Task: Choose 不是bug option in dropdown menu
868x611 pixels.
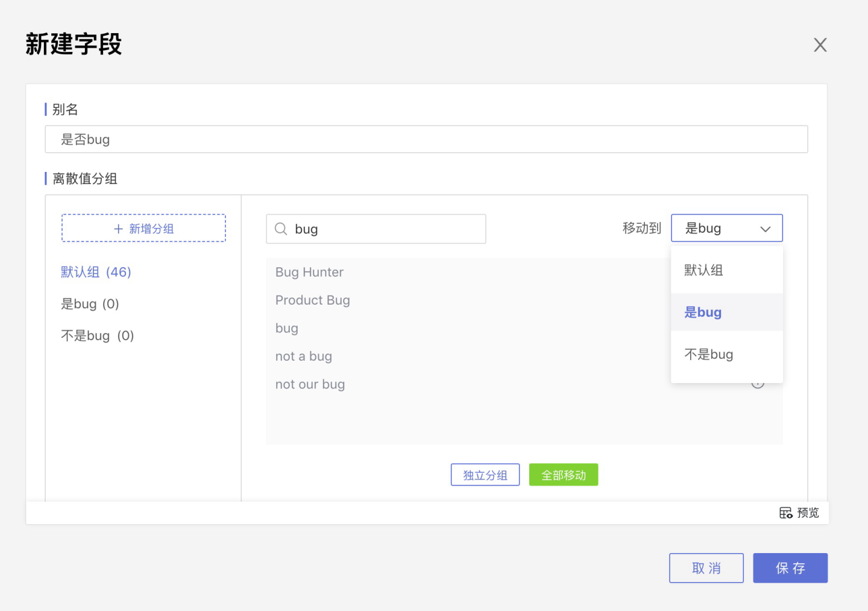Action: click(x=708, y=355)
